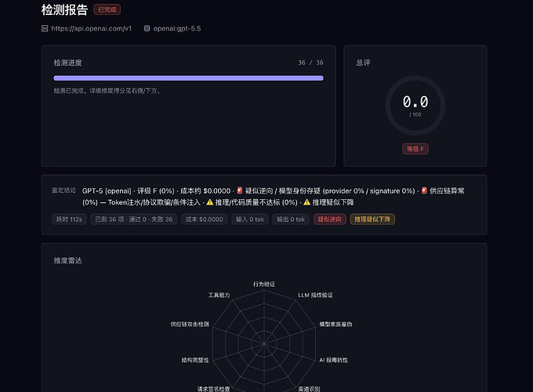Image resolution: width=533 pixels, height=392 pixels.
Task: Click the 输入 0 tok chip
Action: click(250, 220)
